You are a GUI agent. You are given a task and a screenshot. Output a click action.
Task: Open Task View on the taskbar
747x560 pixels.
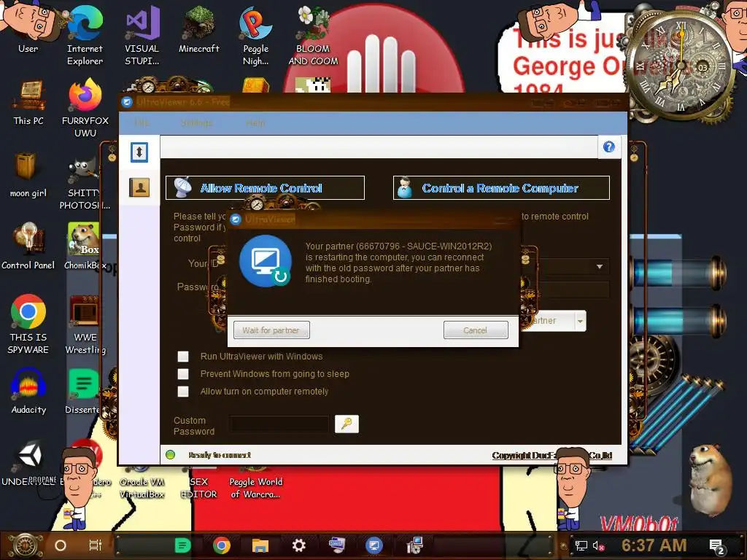(96, 545)
